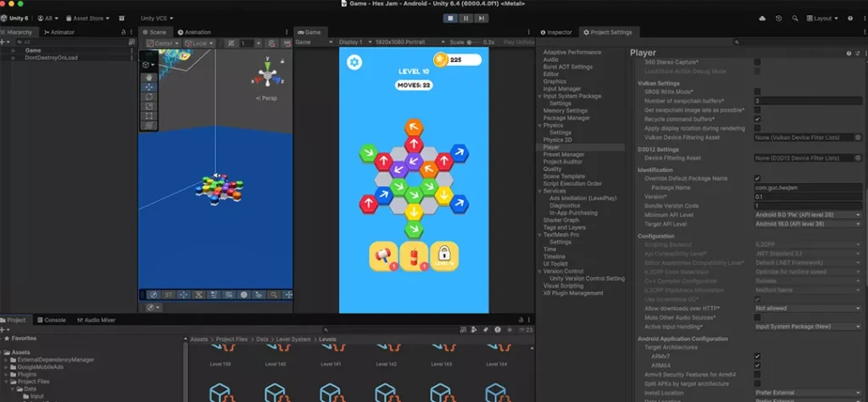Tap the orange hexagon at top of board
Image resolution: width=868 pixels, height=402 pixels.
pos(414,128)
